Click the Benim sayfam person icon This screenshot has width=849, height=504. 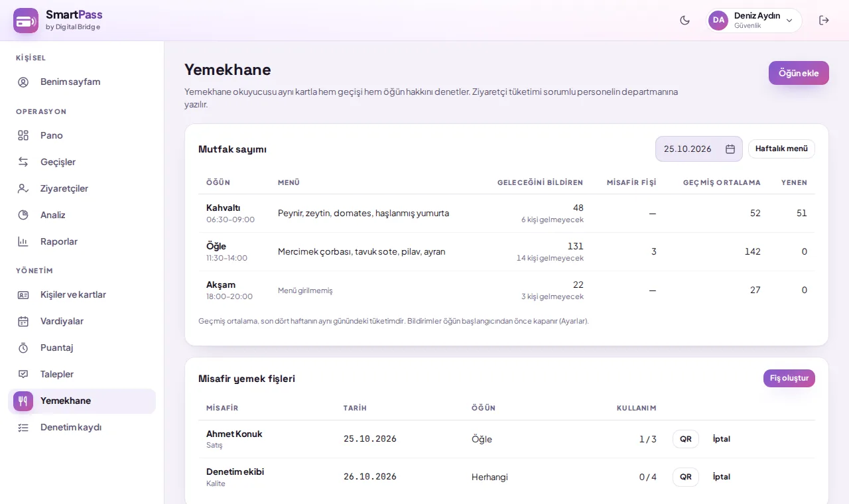(x=23, y=82)
